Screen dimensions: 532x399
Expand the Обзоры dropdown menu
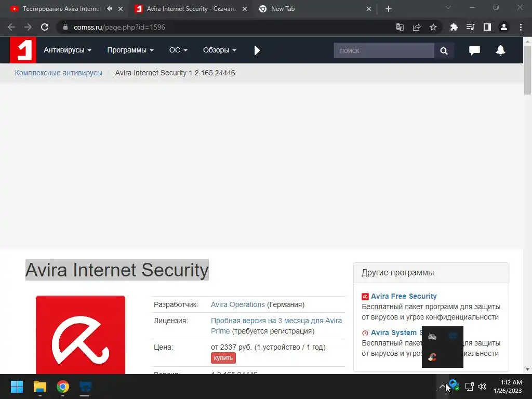(220, 50)
